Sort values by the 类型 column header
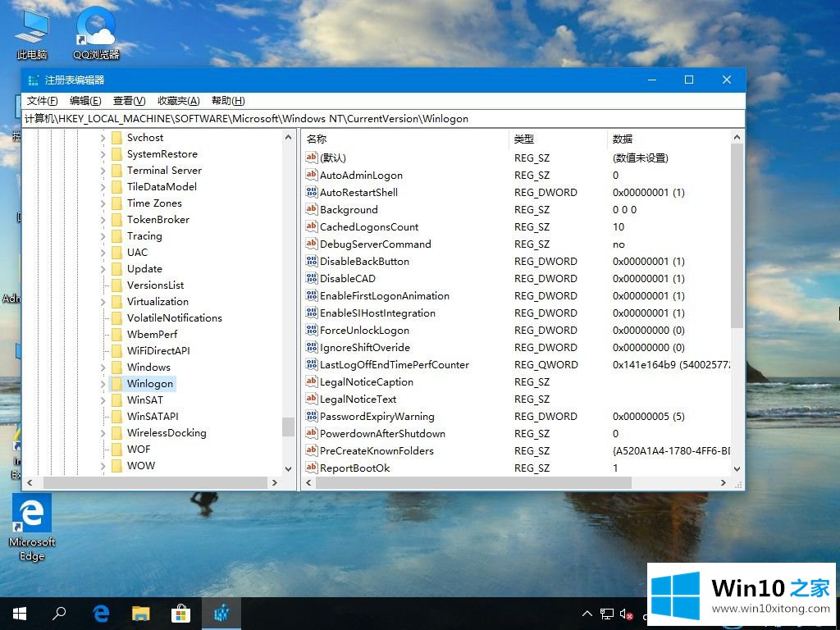Screen dimensions: 840x630 [x=558, y=139]
